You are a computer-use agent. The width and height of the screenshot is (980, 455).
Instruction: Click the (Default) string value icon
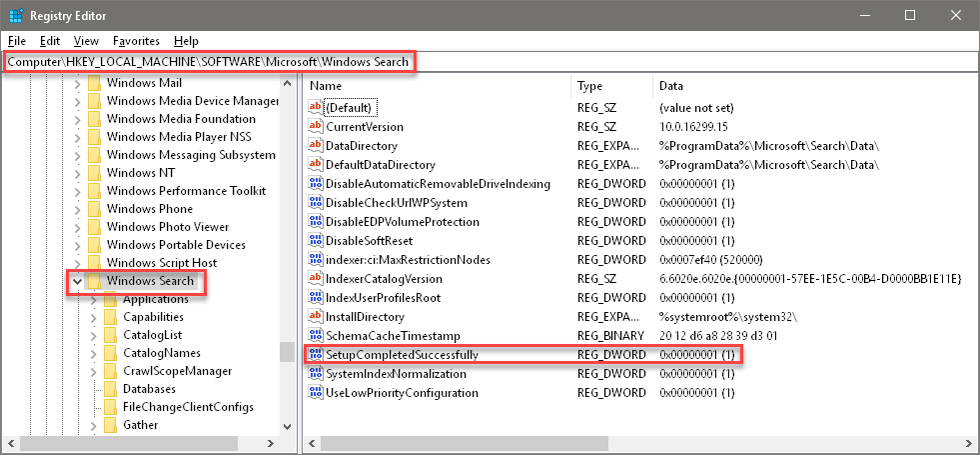click(316, 108)
